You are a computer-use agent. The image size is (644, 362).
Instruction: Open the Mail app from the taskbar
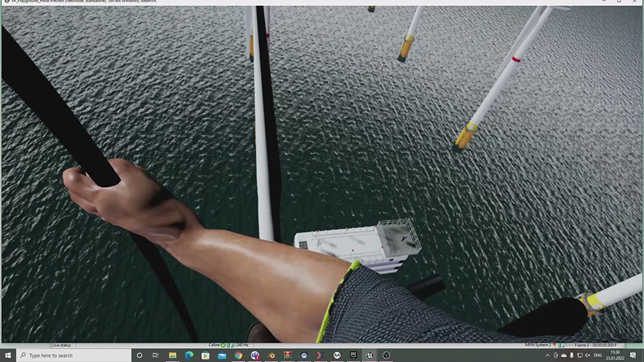(222, 355)
